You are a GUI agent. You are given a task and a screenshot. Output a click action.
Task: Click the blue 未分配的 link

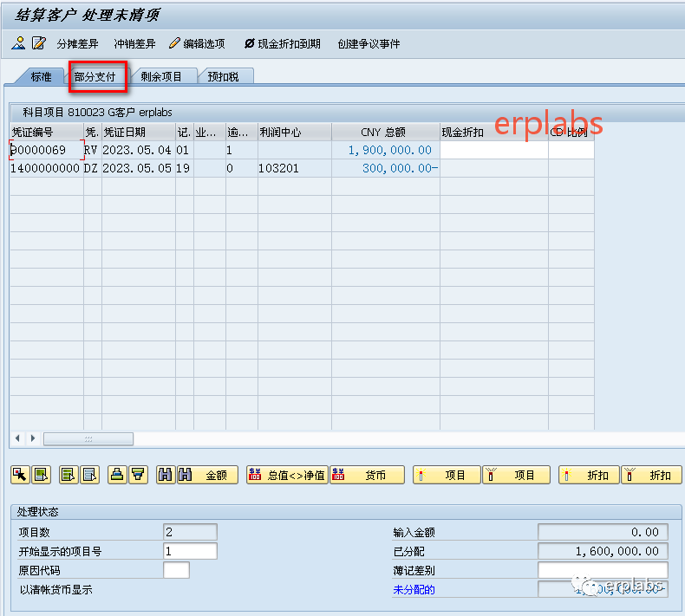click(x=414, y=590)
